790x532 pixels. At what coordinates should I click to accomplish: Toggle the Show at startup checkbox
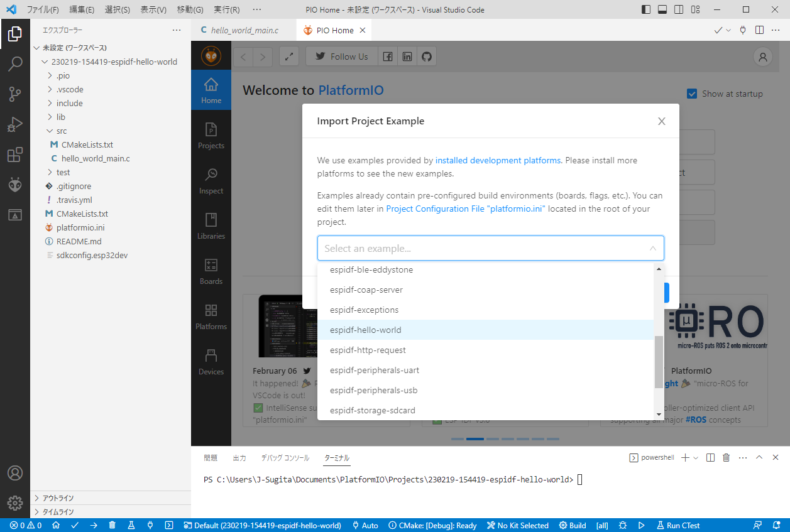(692, 94)
